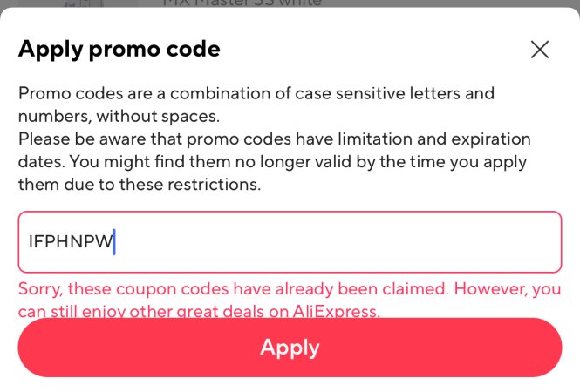
Task: Click the "them due to these restrictions." line
Action: 140,185
